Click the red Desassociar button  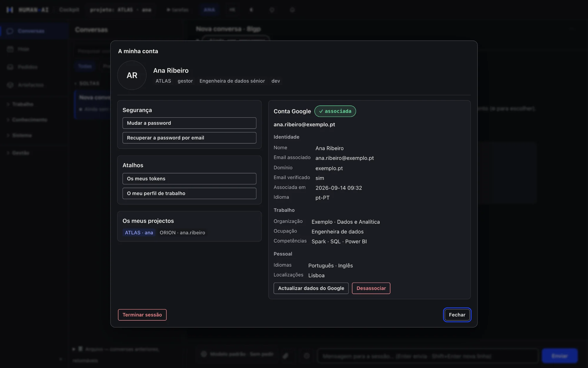point(371,288)
